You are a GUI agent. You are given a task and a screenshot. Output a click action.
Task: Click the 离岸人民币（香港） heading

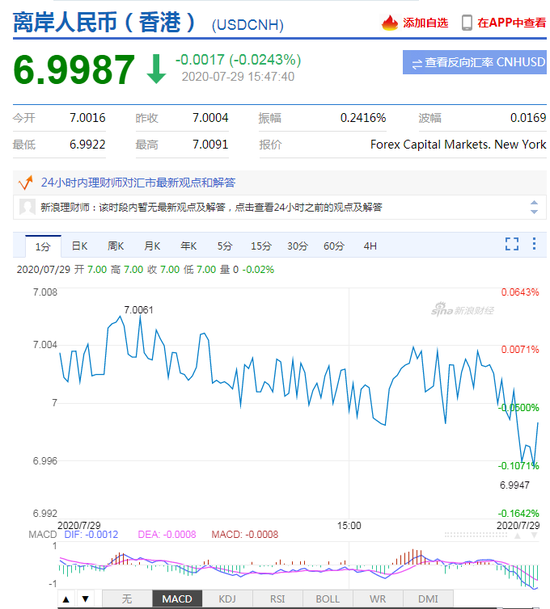coord(104,22)
